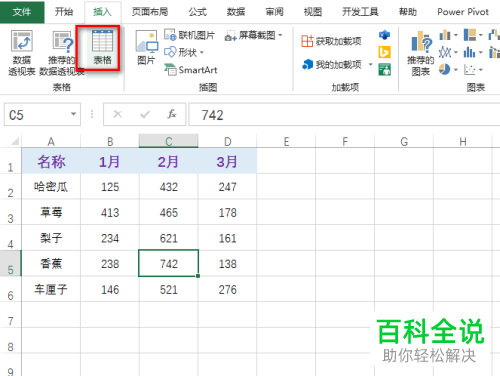
Task: Select the cell 哈密瓜
Action: [x=51, y=187]
